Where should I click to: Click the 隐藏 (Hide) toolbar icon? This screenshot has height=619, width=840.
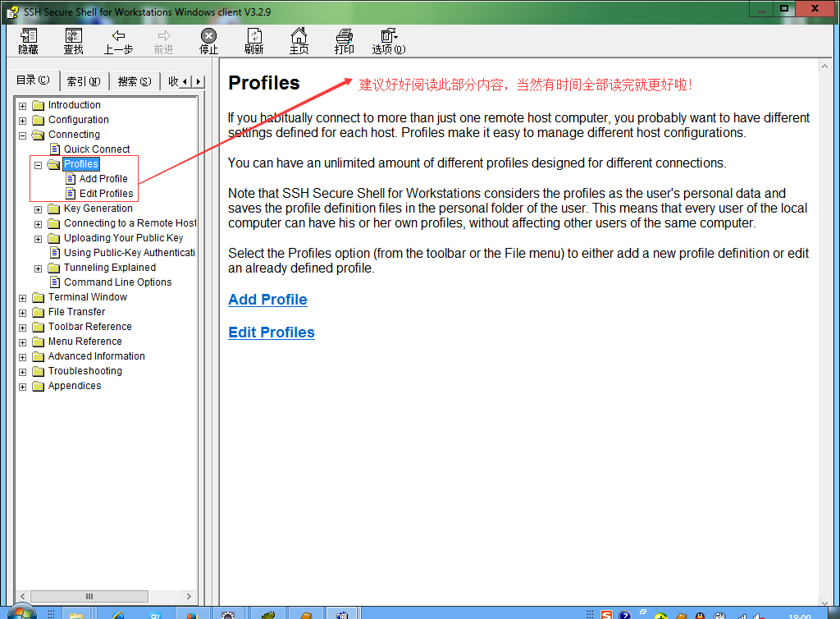(x=29, y=41)
